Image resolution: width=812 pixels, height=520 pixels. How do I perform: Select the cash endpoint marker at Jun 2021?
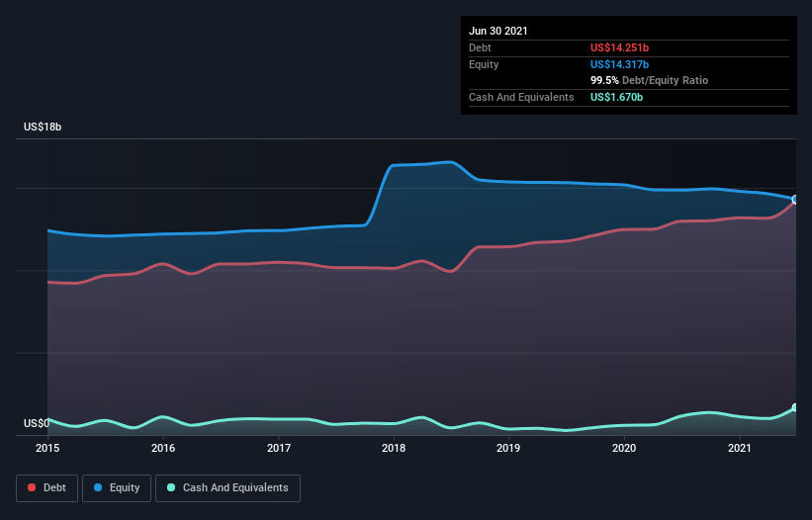click(x=795, y=407)
